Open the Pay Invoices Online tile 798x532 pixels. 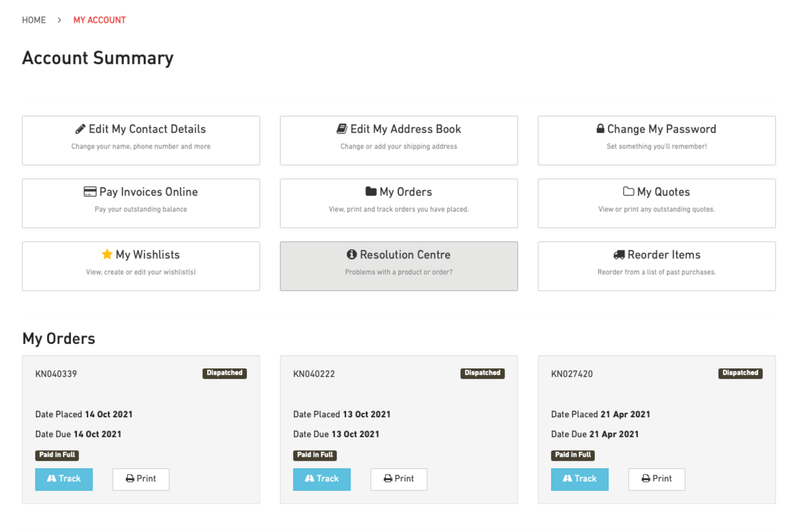pyautogui.click(x=141, y=203)
